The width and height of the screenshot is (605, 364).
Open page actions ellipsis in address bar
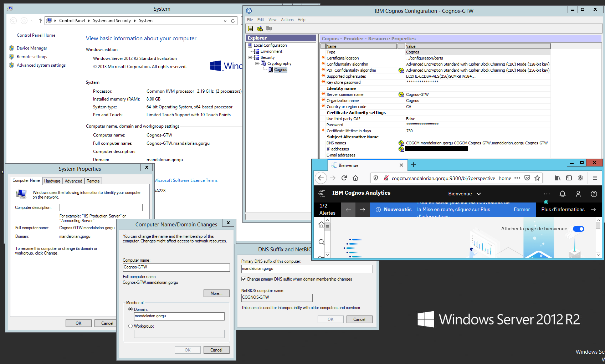pyautogui.click(x=517, y=178)
